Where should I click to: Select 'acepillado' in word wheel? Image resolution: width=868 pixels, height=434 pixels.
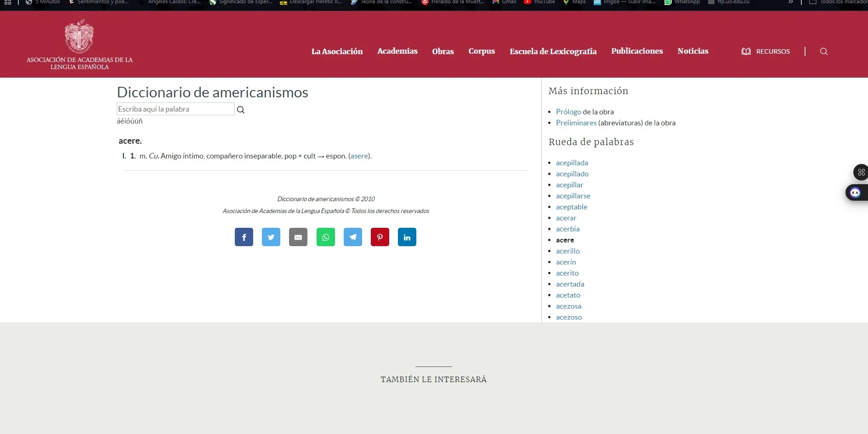(572, 174)
